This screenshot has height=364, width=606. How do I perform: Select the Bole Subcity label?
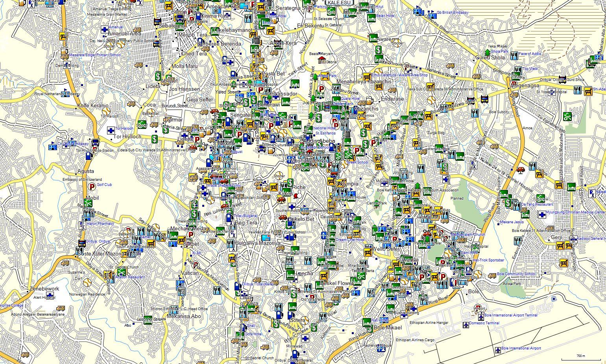tap(499, 112)
